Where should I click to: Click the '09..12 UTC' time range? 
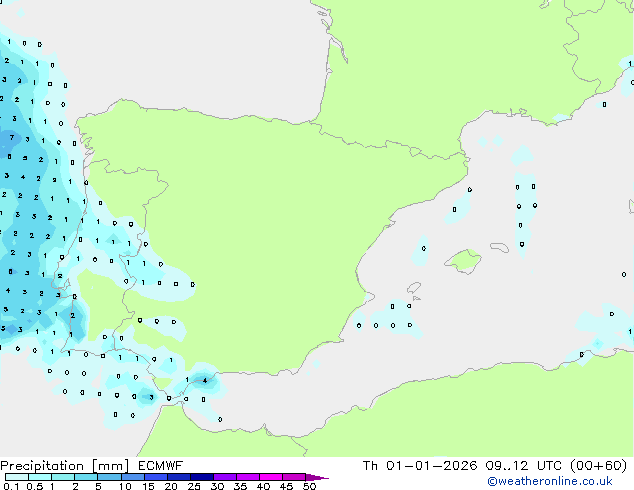coord(524,466)
